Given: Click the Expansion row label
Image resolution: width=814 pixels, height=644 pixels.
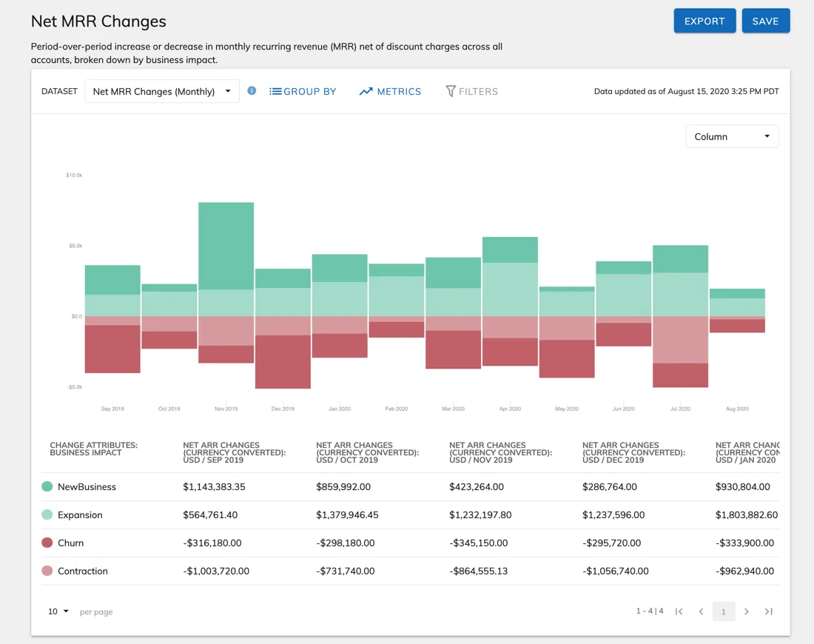Looking at the screenshot, I should 80,514.
